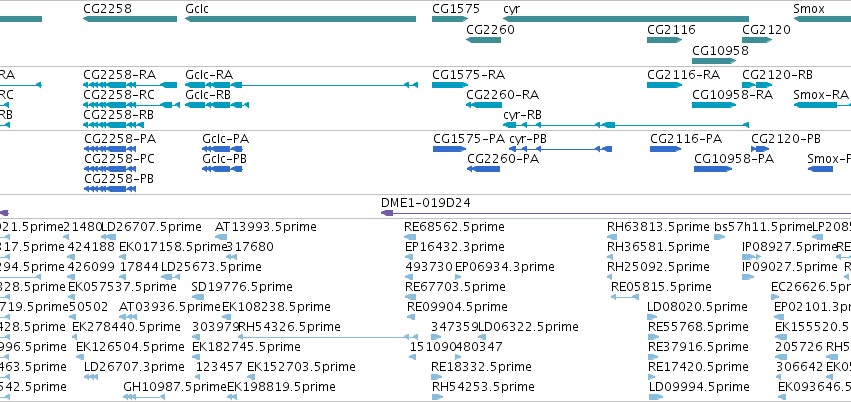The width and height of the screenshot is (851, 402).
Task: Click transcript Smox-RA
Action: [820, 95]
